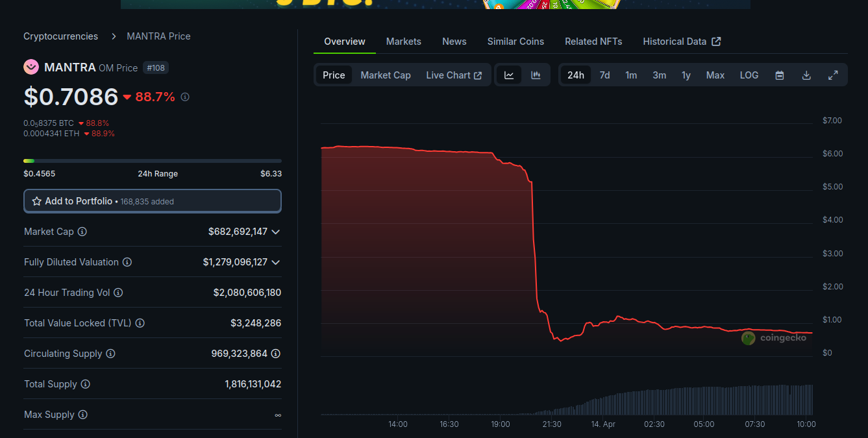Select the 1m time range
Screen dimensions: 868x438
631,75
